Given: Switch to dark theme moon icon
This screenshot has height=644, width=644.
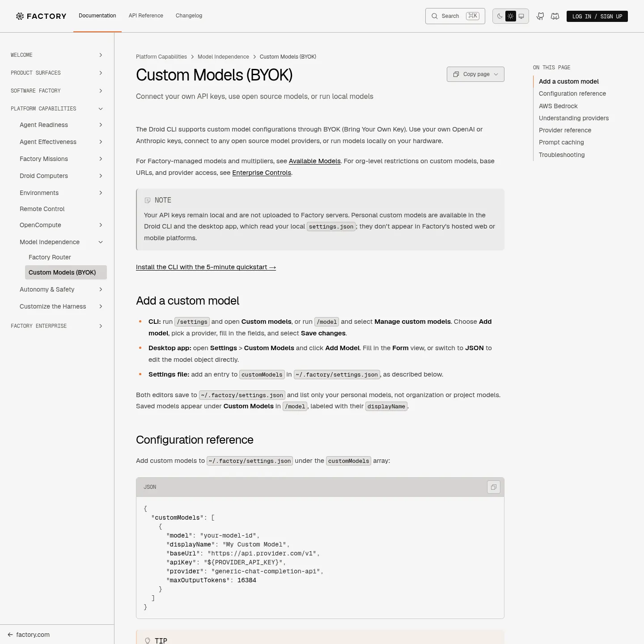Looking at the screenshot, I should (500, 16).
